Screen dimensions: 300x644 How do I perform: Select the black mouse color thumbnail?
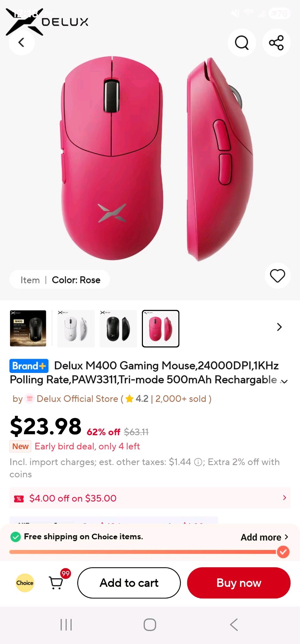118,329
